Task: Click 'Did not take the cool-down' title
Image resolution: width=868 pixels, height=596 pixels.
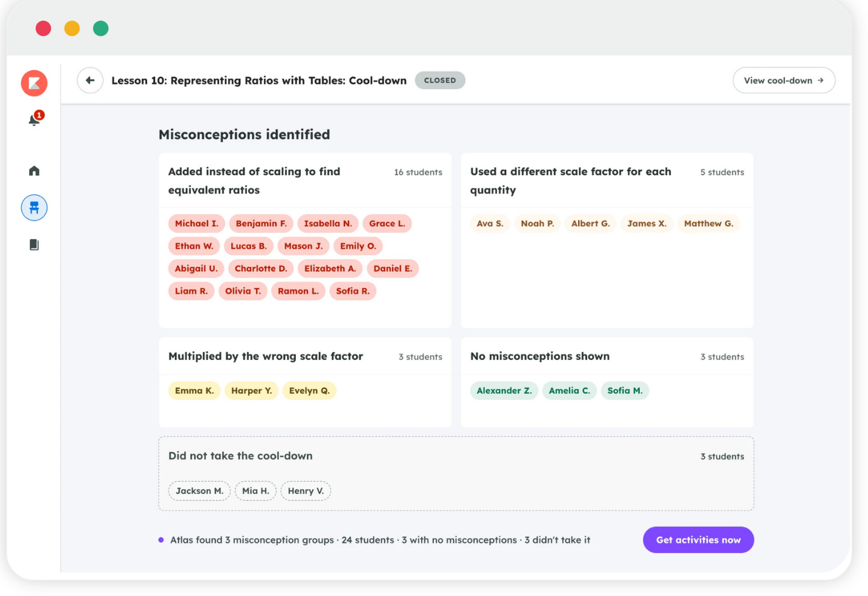Action: coord(240,456)
